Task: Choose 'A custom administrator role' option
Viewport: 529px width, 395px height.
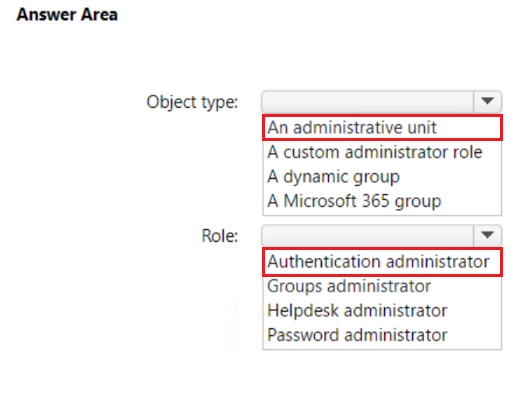Action: coord(382,152)
